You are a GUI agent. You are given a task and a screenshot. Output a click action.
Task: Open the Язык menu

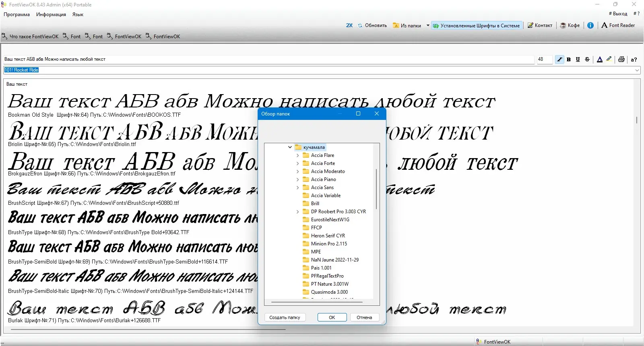click(78, 14)
